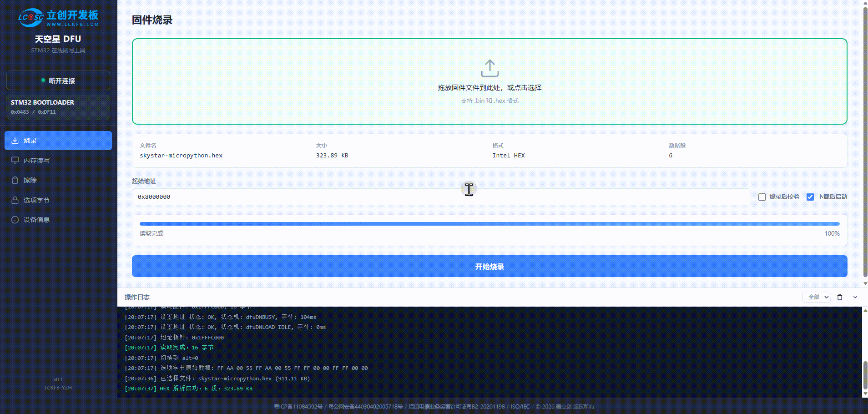This screenshot has width=868, height=414.
Task: Click the main page vertical scrollbar
Action: click(x=865, y=141)
